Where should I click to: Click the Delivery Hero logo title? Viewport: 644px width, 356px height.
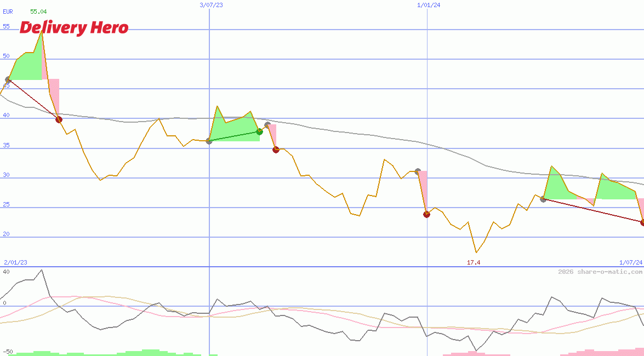74,27
